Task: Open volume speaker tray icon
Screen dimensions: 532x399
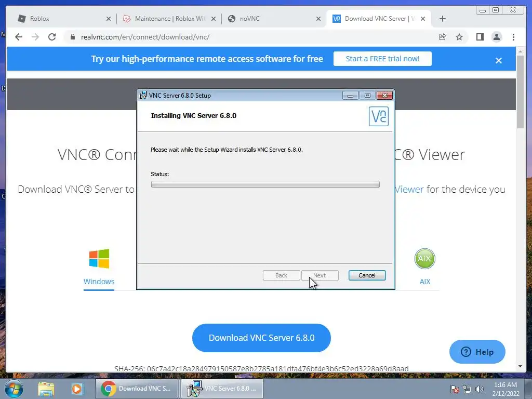Action: [479, 389]
